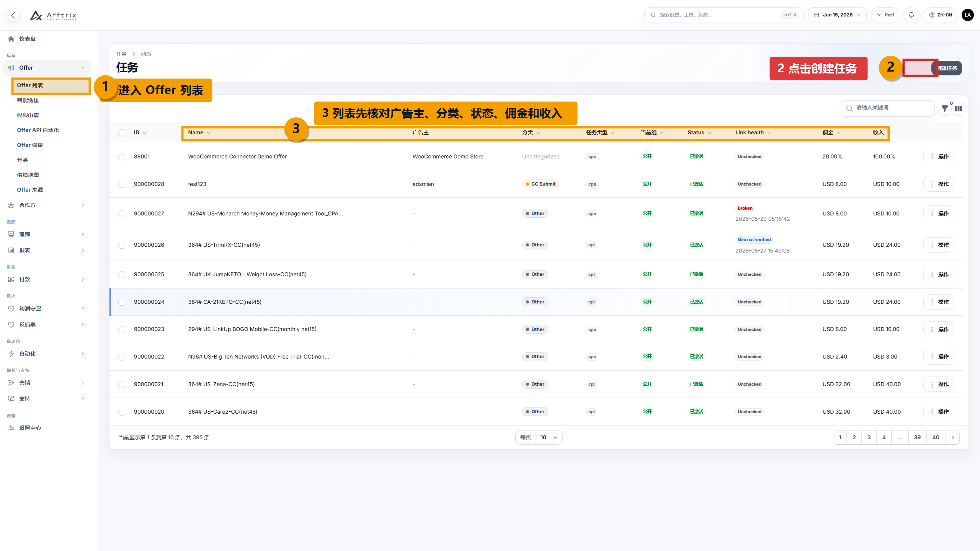Open the LA user avatar
980x551 pixels.
click(968, 15)
